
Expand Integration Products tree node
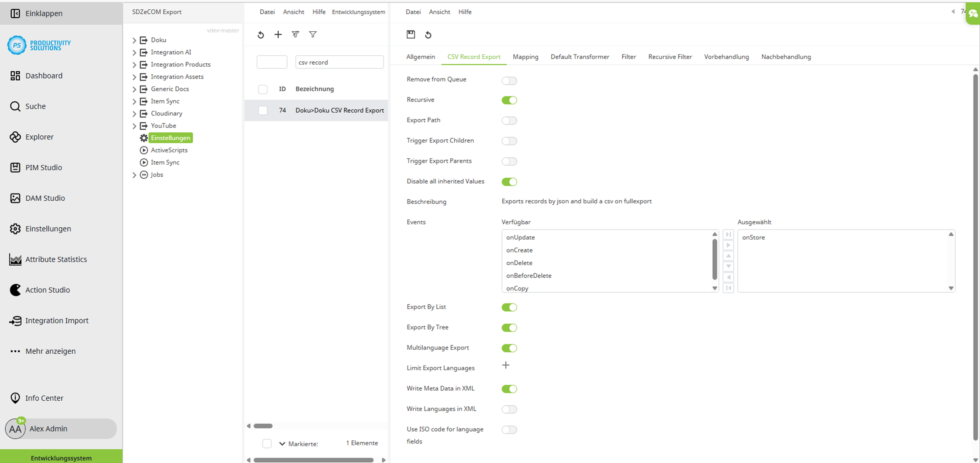pos(134,65)
